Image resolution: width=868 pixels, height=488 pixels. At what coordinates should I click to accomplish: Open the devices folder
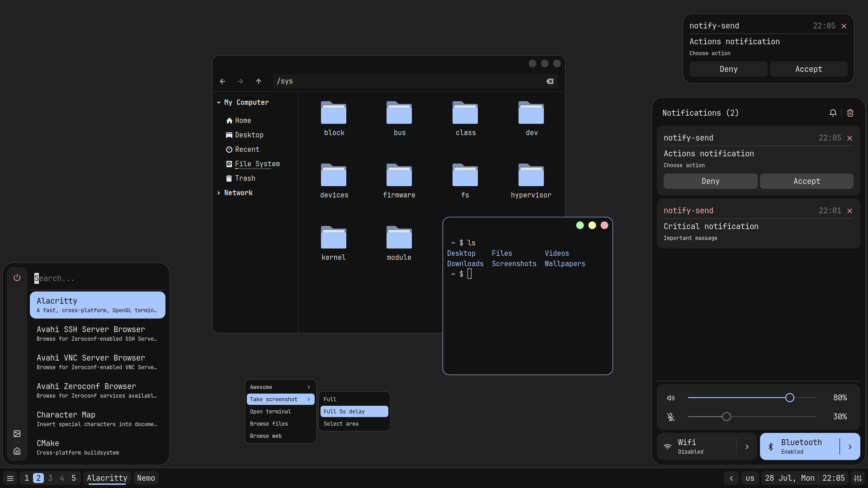(334, 175)
